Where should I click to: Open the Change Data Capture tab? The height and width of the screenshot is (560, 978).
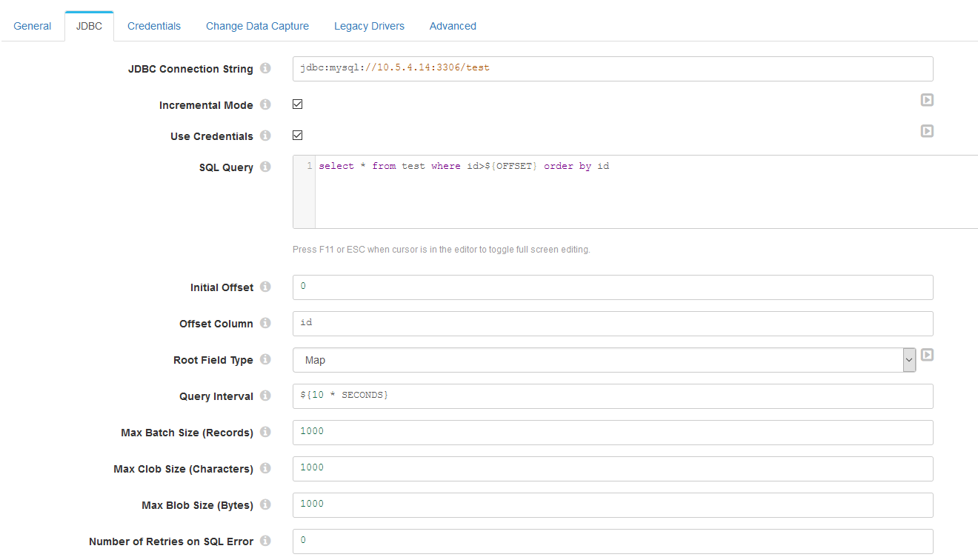click(x=257, y=26)
